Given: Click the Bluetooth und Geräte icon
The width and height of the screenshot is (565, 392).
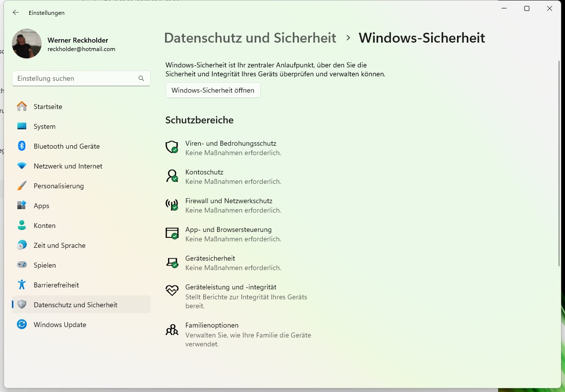Looking at the screenshot, I should [22, 146].
